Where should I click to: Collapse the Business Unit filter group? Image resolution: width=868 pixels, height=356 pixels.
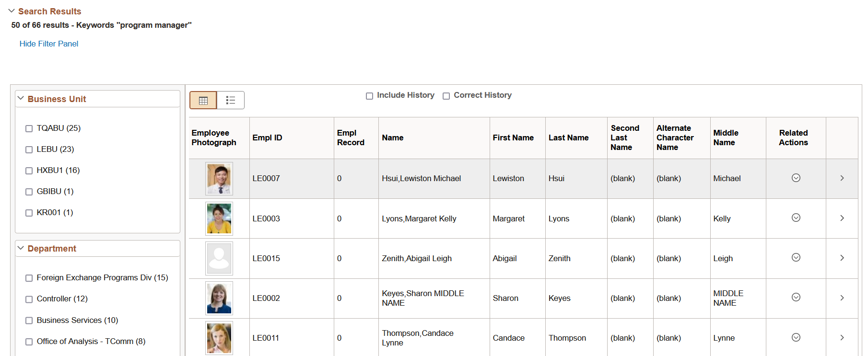click(x=21, y=99)
